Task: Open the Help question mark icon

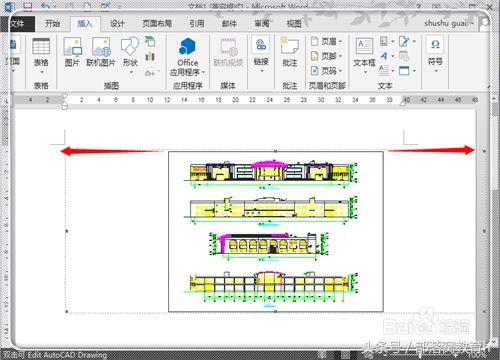Action: point(419,6)
